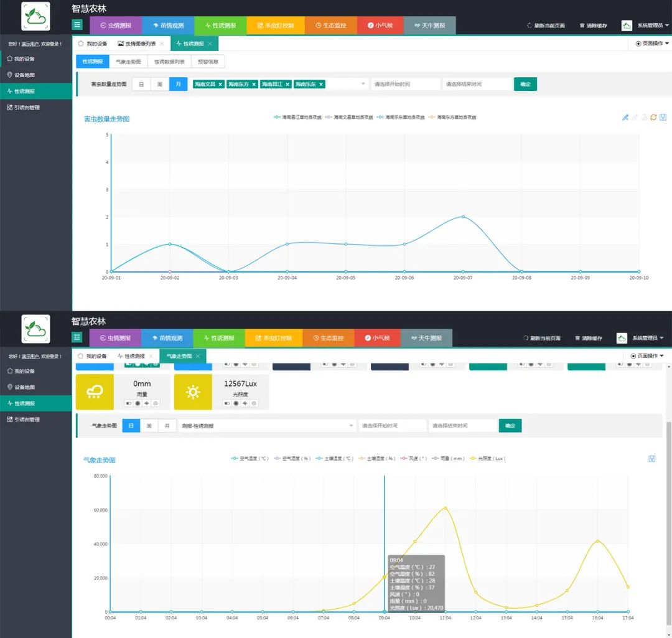Open the region multi-select dropdown arrow beside 海南乐东
Viewport: 672px width, 638px height.
[363, 84]
